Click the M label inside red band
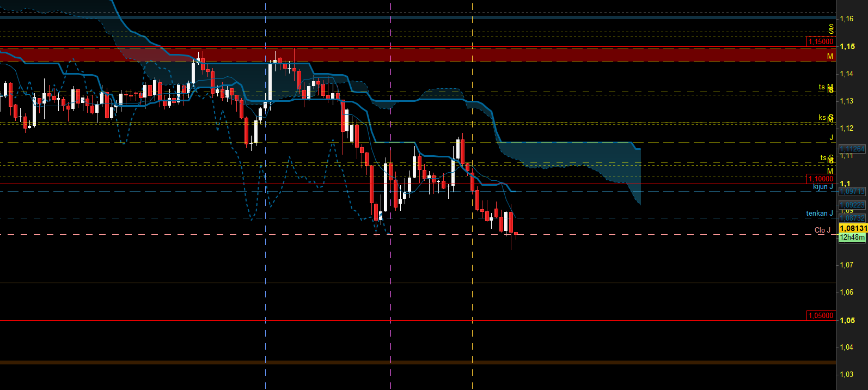Viewport: 868px width, 390px height. pyautogui.click(x=830, y=56)
